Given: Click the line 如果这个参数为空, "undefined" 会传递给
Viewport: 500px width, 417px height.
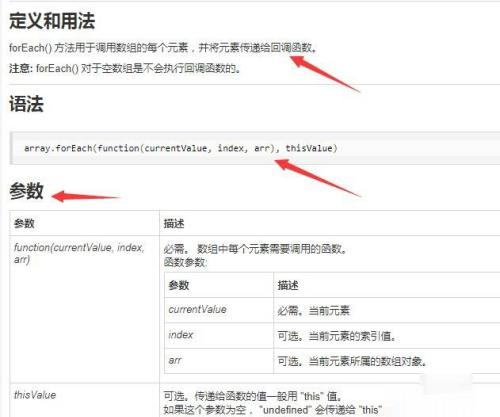Looking at the screenshot, I should point(273,410).
